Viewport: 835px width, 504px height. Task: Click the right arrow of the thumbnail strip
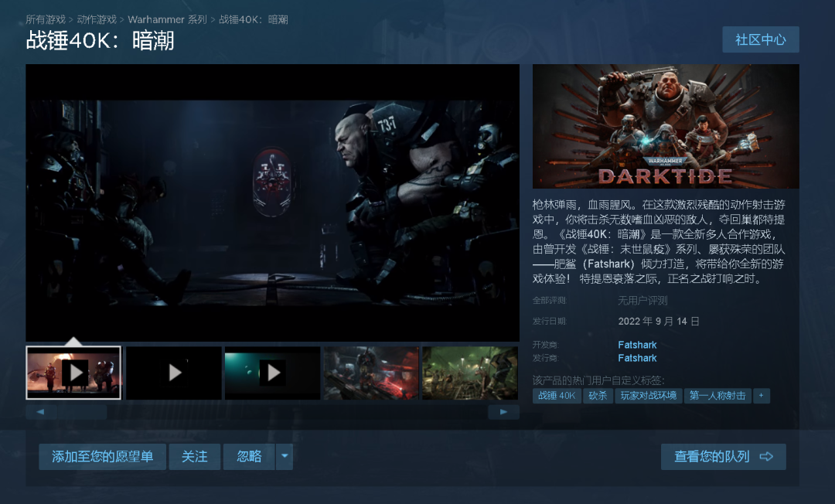(x=503, y=412)
